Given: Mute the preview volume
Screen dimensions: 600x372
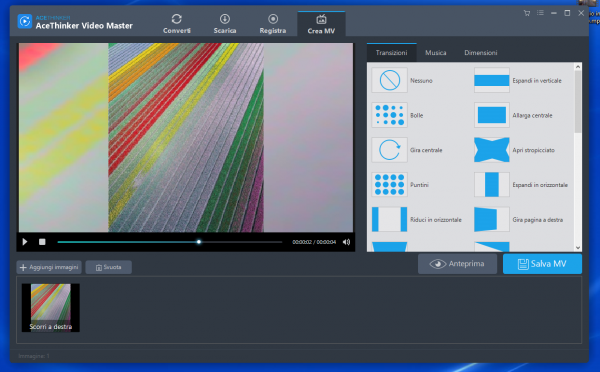Looking at the screenshot, I should tap(346, 242).
